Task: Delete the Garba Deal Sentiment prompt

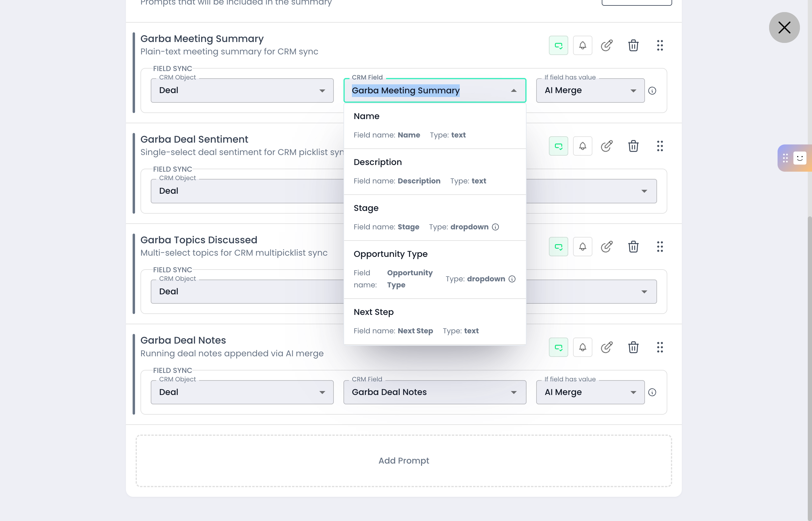Action: click(633, 146)
